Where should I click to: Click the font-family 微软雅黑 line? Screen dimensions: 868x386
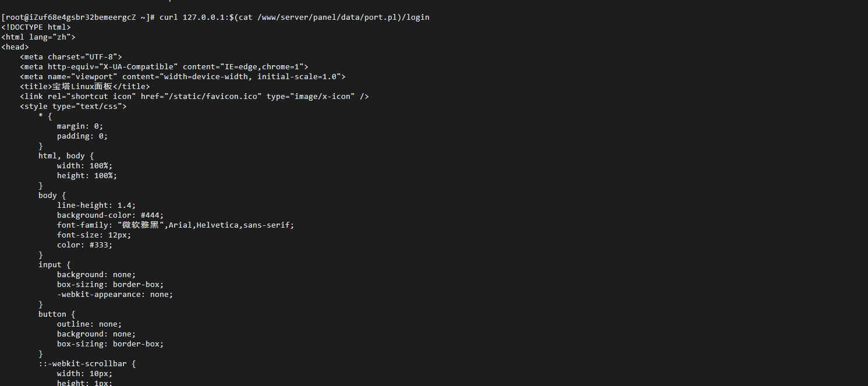pos(175,225)
